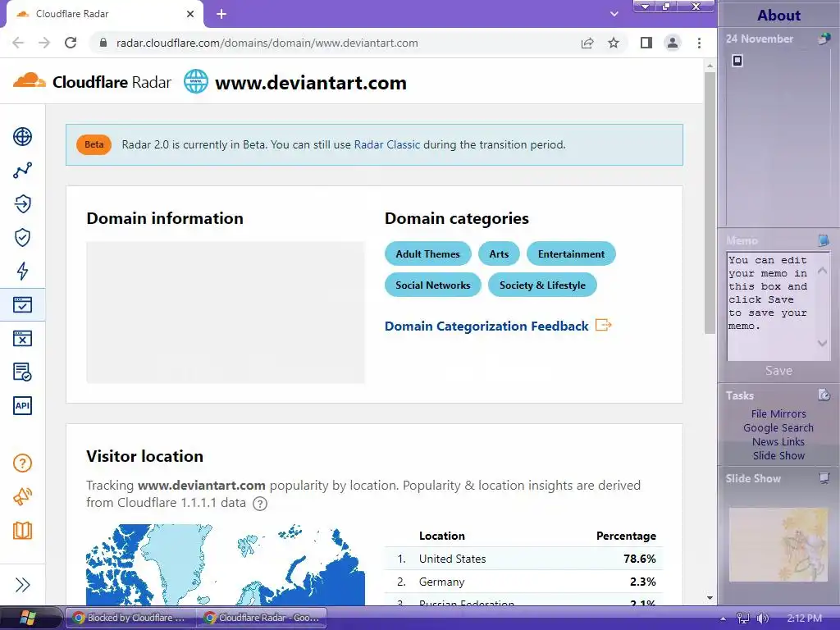Click the Entertainment category tag
The width and height of the screenshot is (840, 630).
[571, 254]
